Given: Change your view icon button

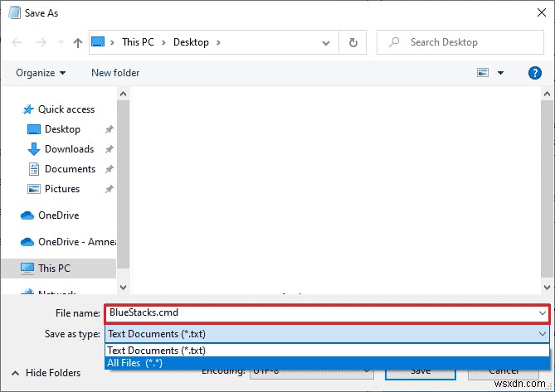Looking at the screenshot, I should pyautogui.click(x=483, y=73).
